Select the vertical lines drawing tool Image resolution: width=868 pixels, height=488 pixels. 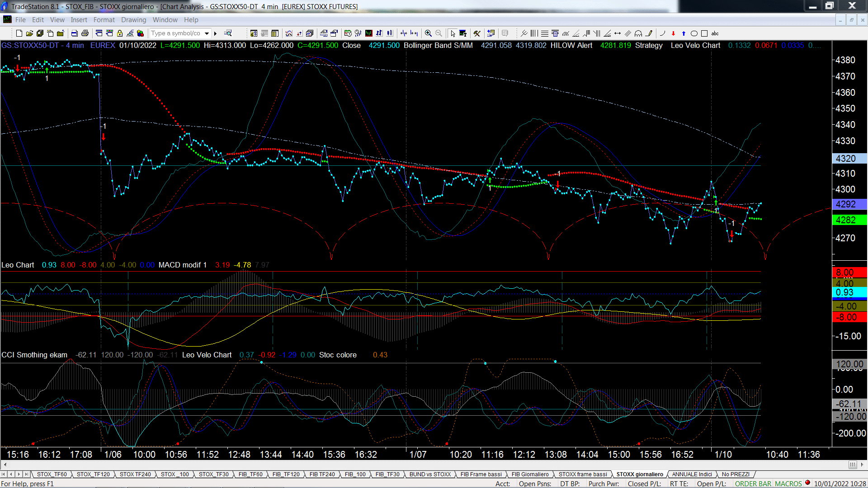pos(534,33)
